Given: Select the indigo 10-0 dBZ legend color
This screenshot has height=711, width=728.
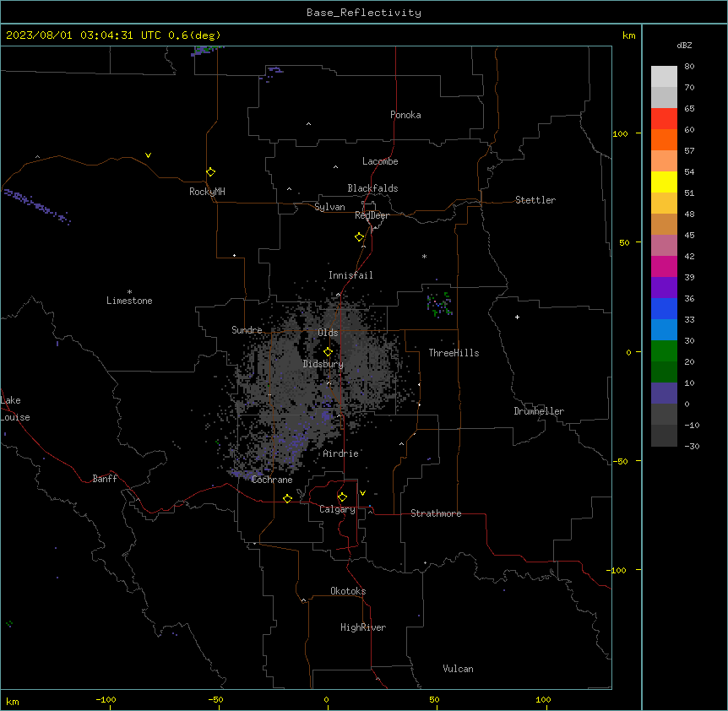Looking at the screenshot, I should [664, 393].
